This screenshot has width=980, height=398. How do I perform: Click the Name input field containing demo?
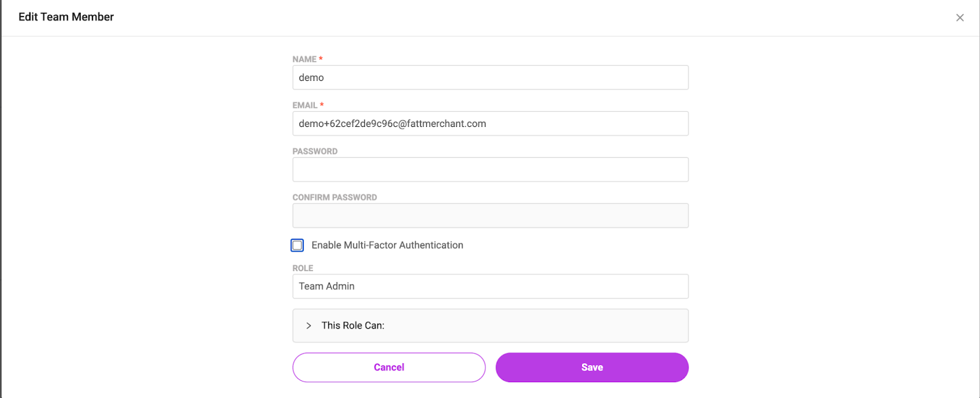490,78
